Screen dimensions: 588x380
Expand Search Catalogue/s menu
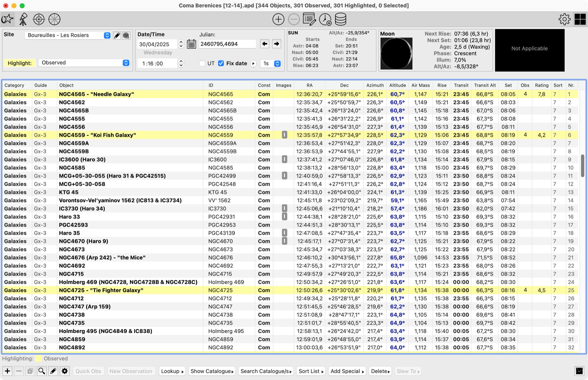tap(266, 371)
